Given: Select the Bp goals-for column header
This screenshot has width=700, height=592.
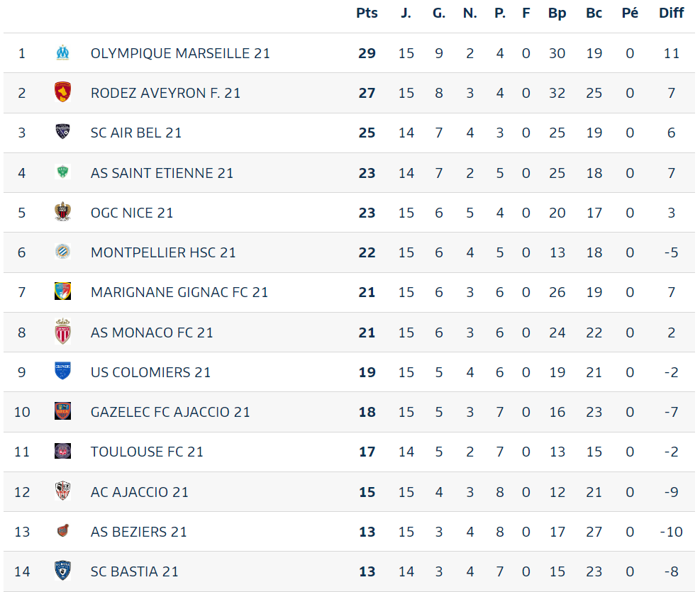Looking at the screenshot, I should pos(557,13).
